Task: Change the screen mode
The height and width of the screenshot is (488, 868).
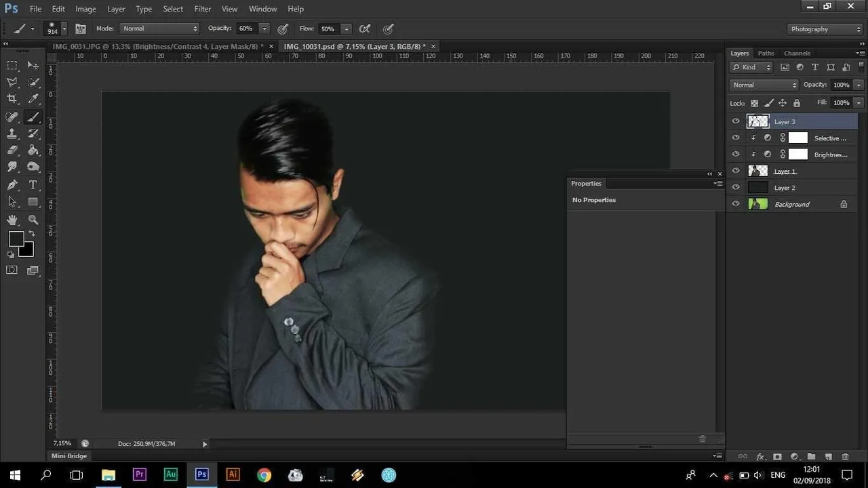Action: 33,270
